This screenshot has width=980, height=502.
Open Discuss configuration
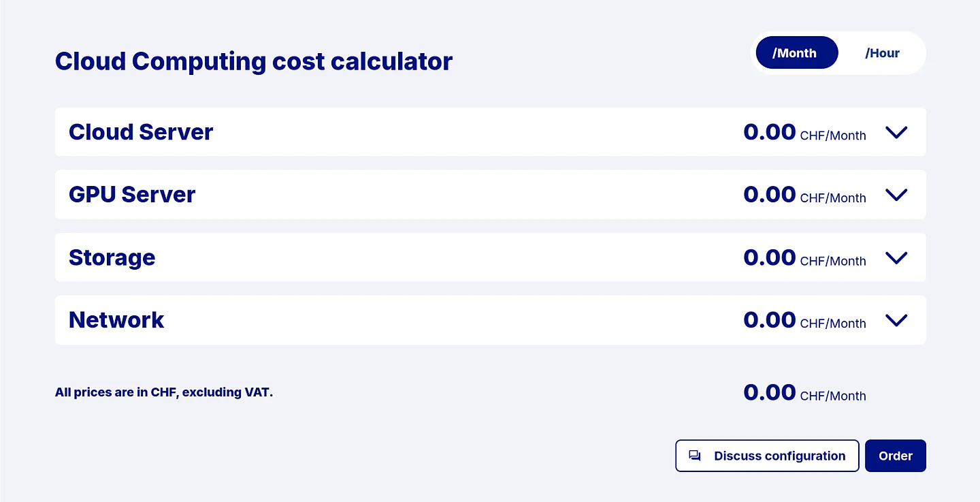pyautogui.click(x=767, y=456)
